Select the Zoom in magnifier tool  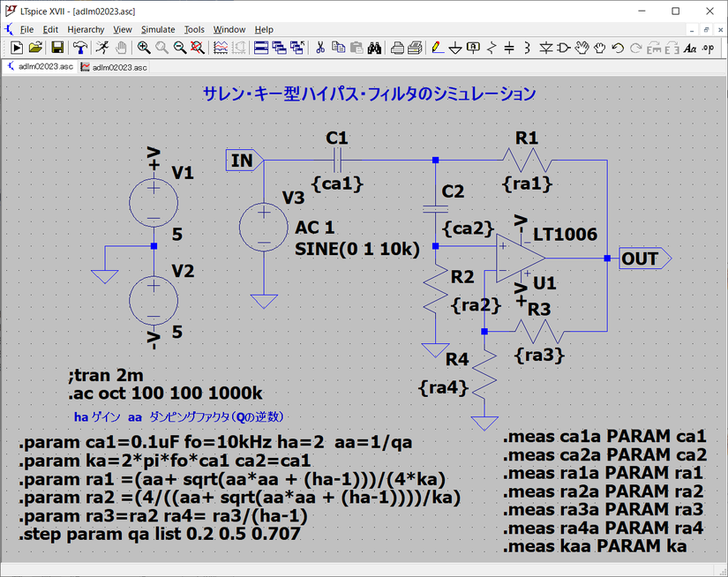(x=144, y=48)
